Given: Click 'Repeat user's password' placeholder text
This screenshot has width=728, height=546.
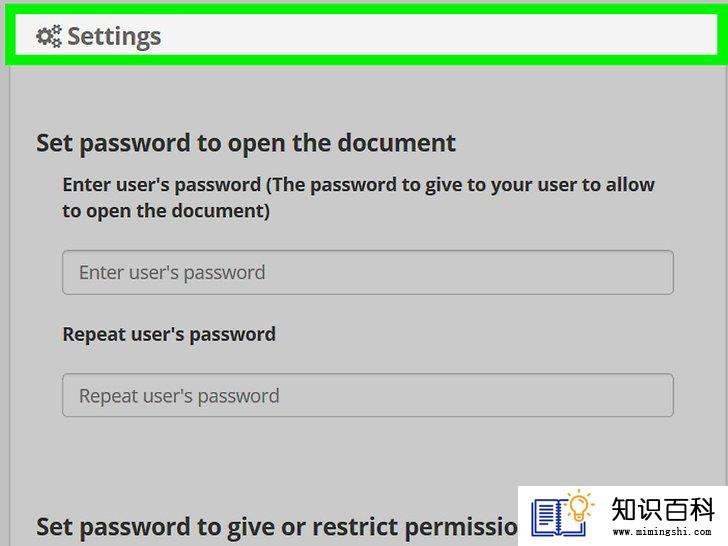Looking at the screenshot, I should click(x=179, y=396).
